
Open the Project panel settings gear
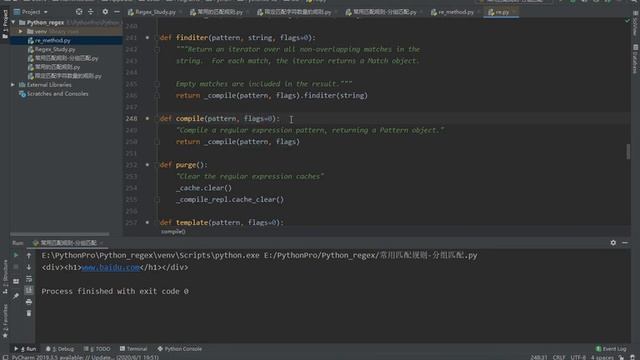click(x=105, y=12)
